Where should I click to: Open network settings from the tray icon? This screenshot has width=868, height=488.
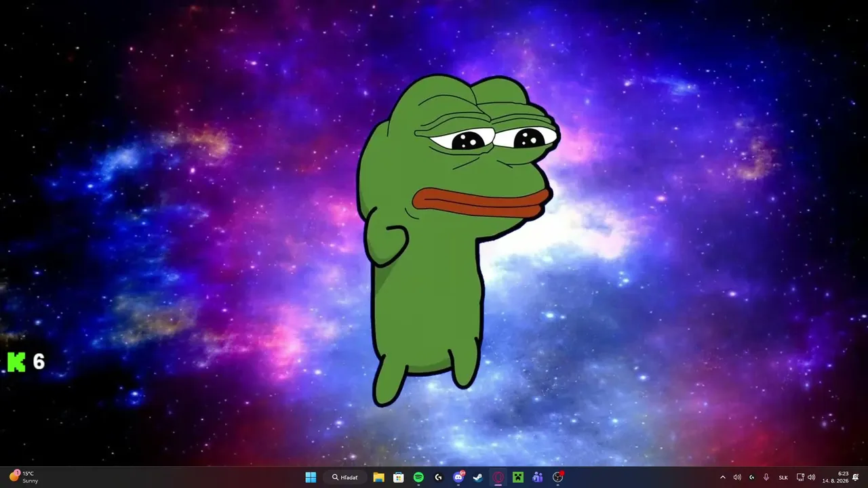(800, 477)
